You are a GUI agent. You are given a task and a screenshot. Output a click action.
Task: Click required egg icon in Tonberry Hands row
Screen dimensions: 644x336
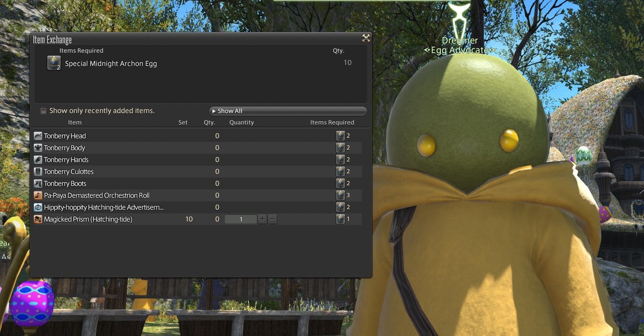(340, 160)
